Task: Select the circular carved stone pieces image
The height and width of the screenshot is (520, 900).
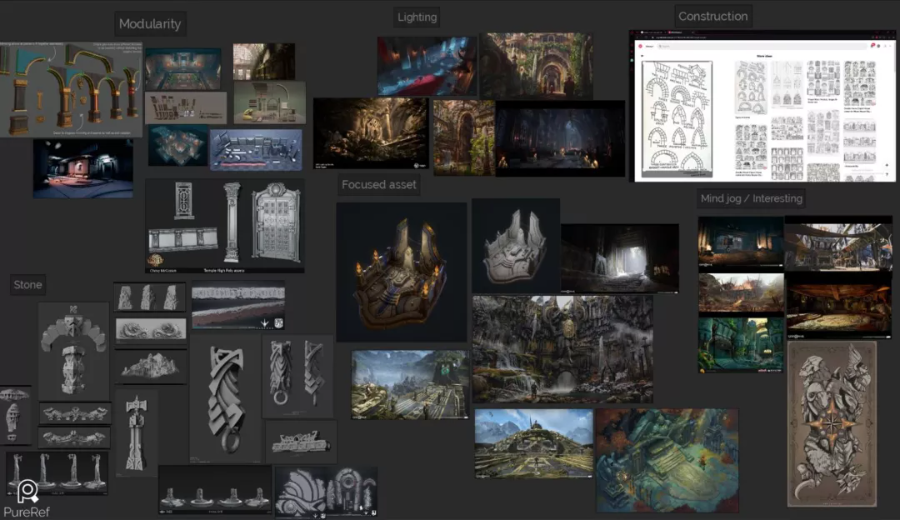Action: tap(326, 492)
